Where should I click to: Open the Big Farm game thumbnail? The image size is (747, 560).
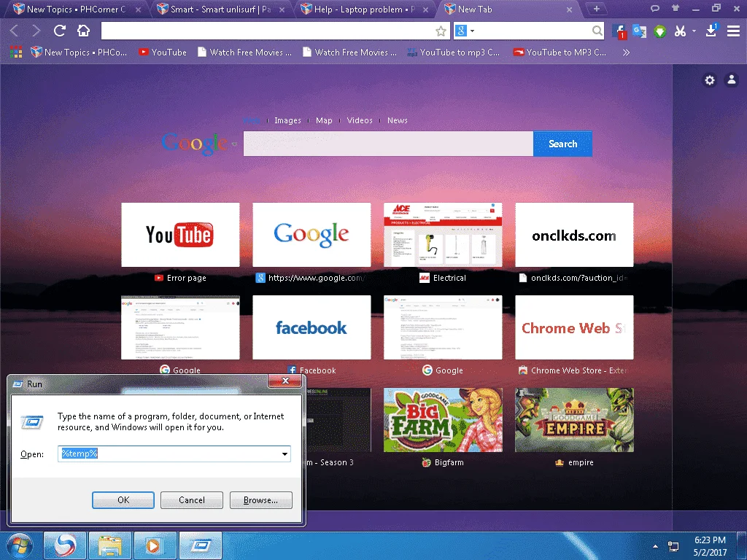443,420
